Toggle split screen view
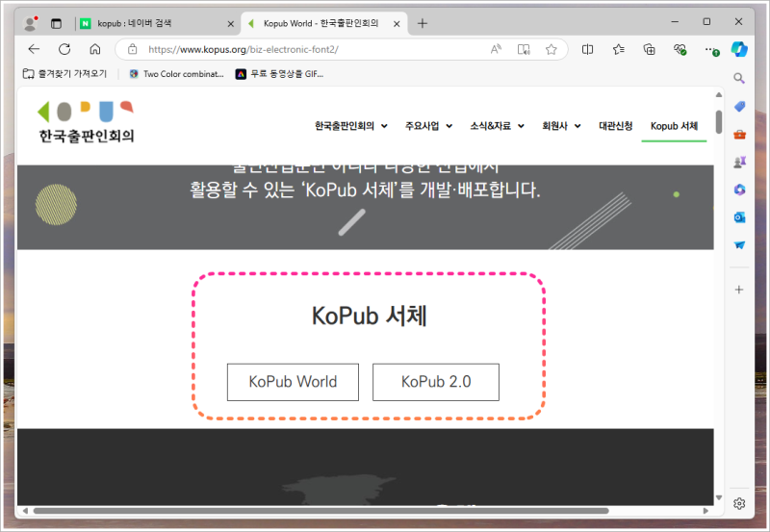The image size is (770, 532). 587,49
